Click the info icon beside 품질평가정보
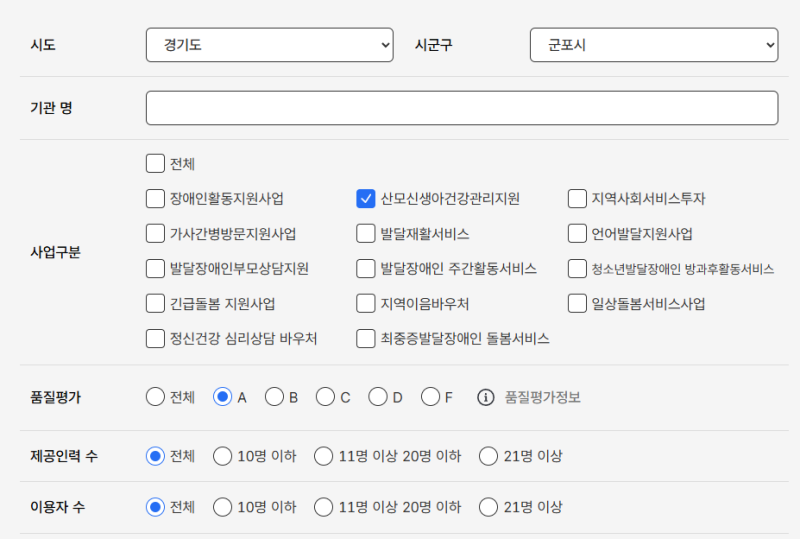Screen dimensions: 800x539 point(486,397)
